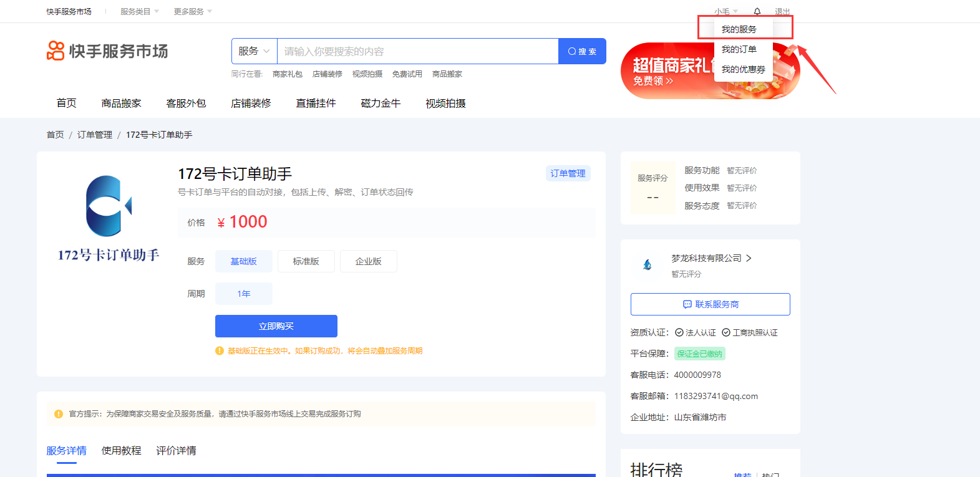
Task: Open the 服务 search type dropdown
Action: (x=255, y=51)
